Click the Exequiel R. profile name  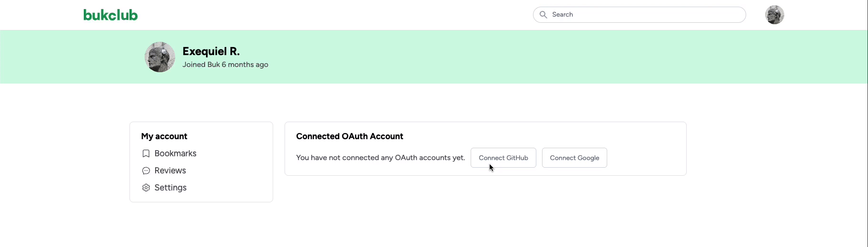coord(211,51)
